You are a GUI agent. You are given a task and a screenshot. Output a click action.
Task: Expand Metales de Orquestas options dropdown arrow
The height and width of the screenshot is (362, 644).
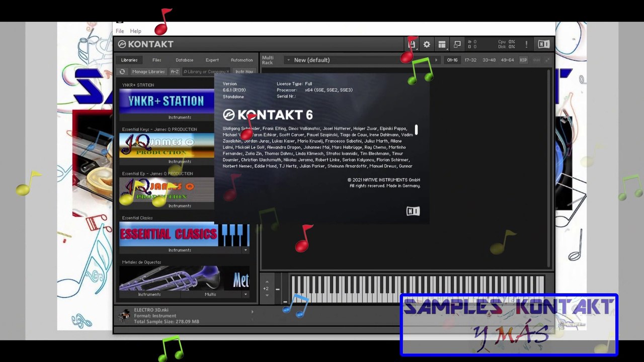tap(246, 294)
